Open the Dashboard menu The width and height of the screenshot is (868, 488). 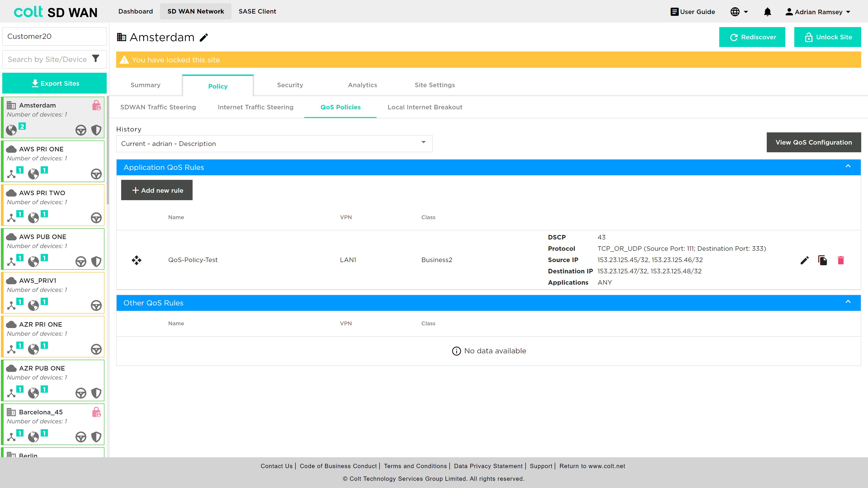tap(135, 12)
